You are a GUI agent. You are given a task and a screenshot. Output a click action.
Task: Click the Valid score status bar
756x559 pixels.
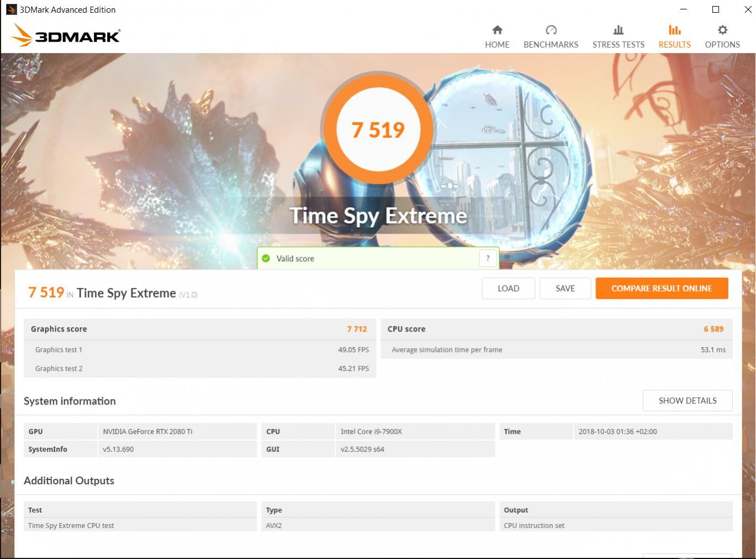[378, 258]
